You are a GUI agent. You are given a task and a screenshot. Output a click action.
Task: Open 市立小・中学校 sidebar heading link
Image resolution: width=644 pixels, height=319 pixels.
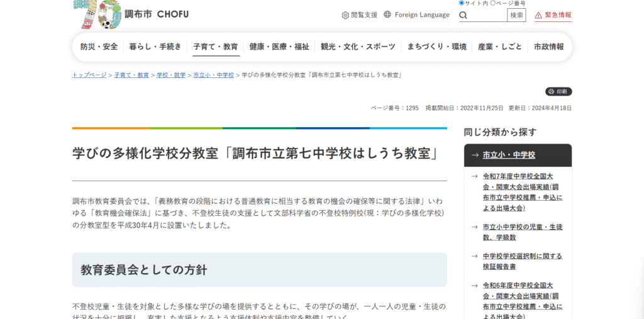pyautogui.click(x=509, y=155)
